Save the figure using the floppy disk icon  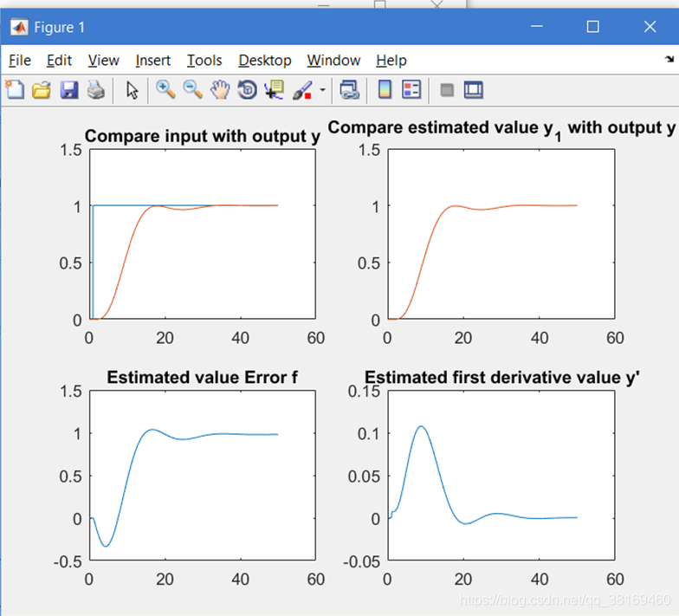coord(69,90)
